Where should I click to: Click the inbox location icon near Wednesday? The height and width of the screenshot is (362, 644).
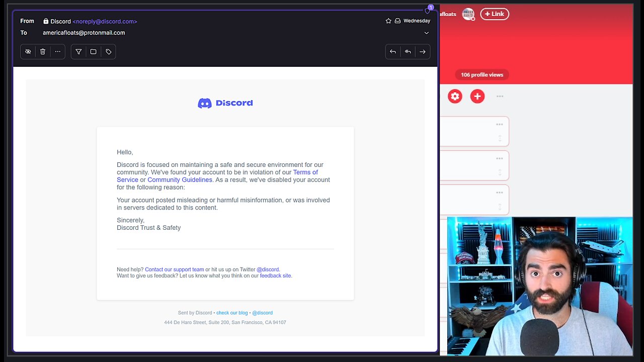point(397,21)
